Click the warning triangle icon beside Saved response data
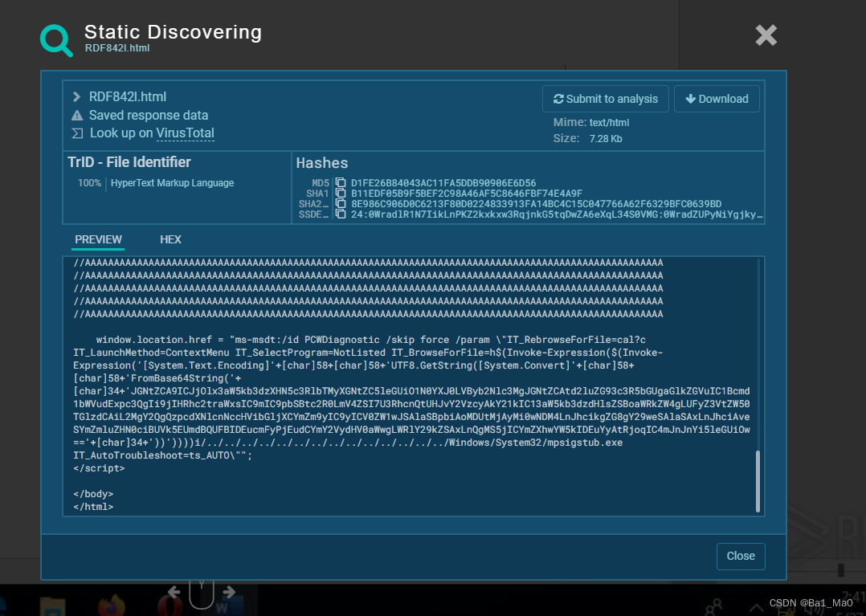866x616 pixels. (77, 116)
